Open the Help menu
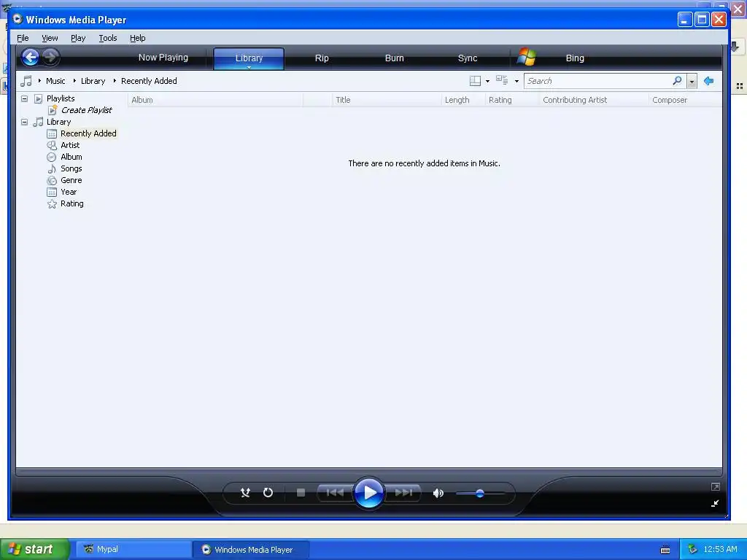Screen dimensions: 747x560 (138, 38)
